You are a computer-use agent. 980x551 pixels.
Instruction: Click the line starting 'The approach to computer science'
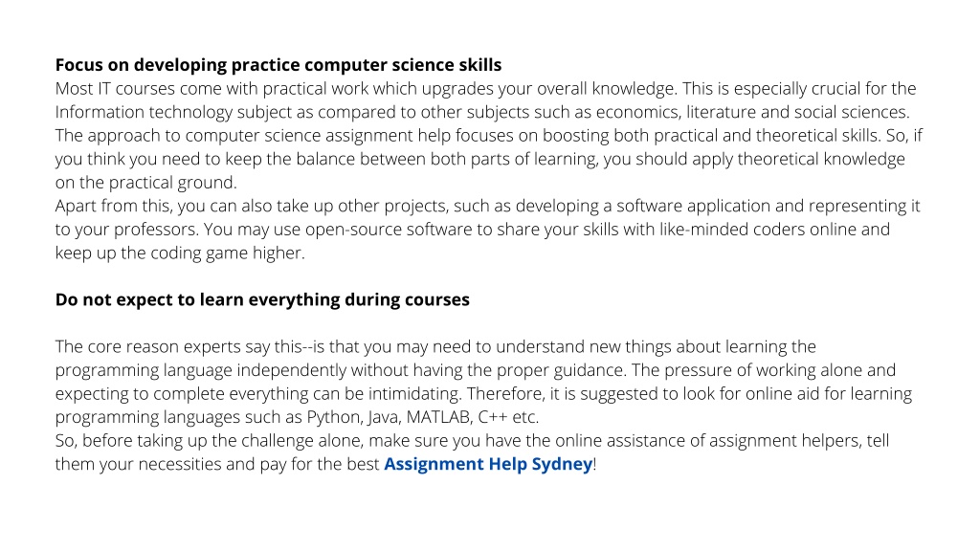point(488,136)
